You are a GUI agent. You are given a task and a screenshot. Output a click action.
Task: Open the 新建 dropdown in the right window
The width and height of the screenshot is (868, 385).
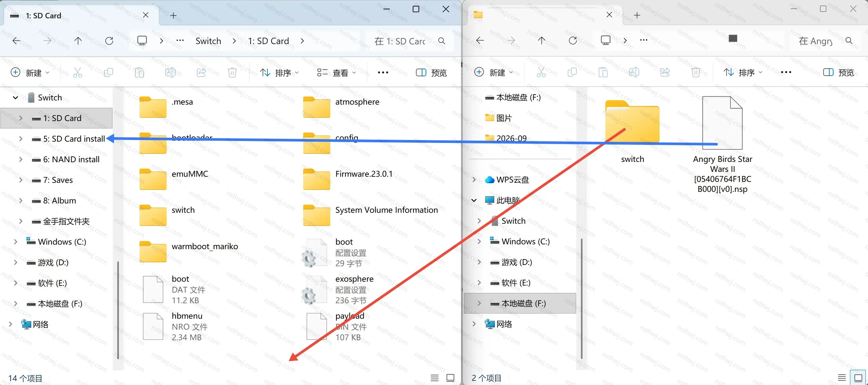(493, 72)
